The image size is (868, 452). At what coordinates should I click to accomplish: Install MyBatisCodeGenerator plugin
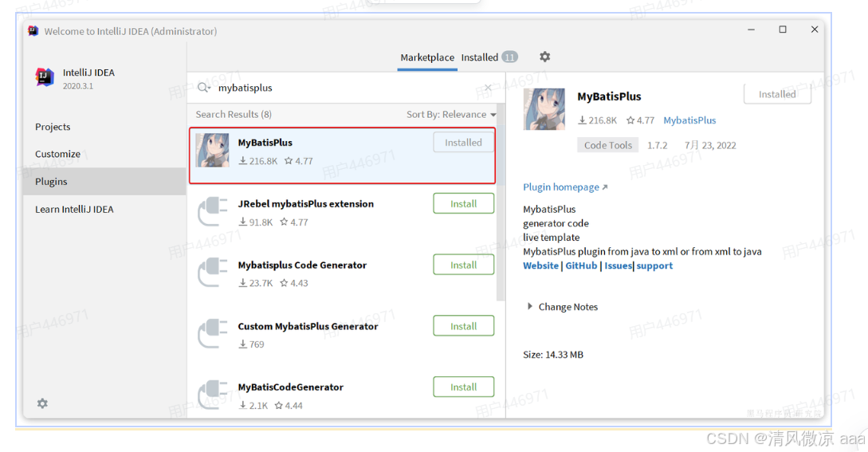pyautogui.click(x=463, y=387)
